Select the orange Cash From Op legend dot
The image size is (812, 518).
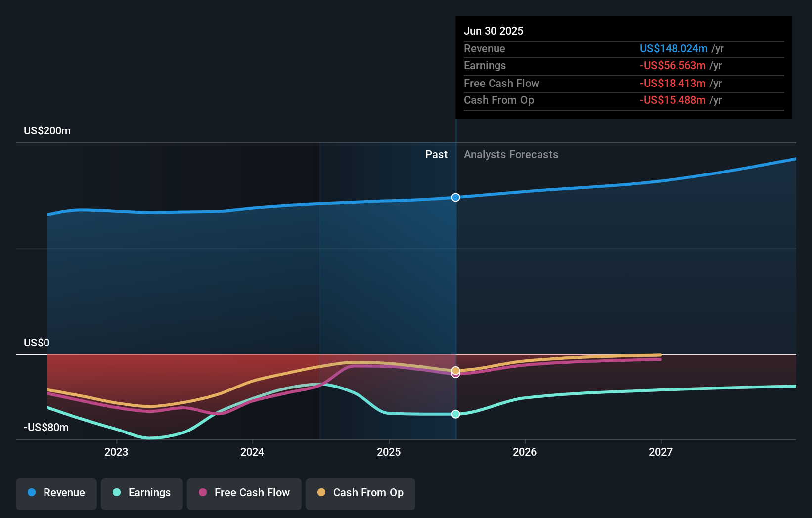point(321,493)
